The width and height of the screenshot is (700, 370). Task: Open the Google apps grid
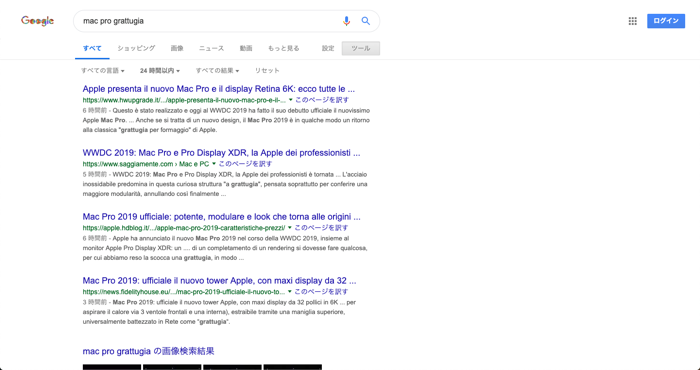coord(633,21)
